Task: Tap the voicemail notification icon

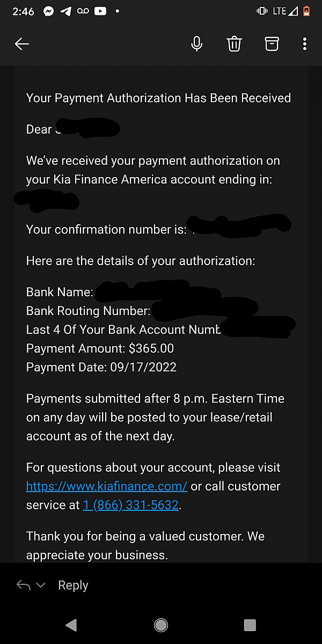Action: point(83,11)
